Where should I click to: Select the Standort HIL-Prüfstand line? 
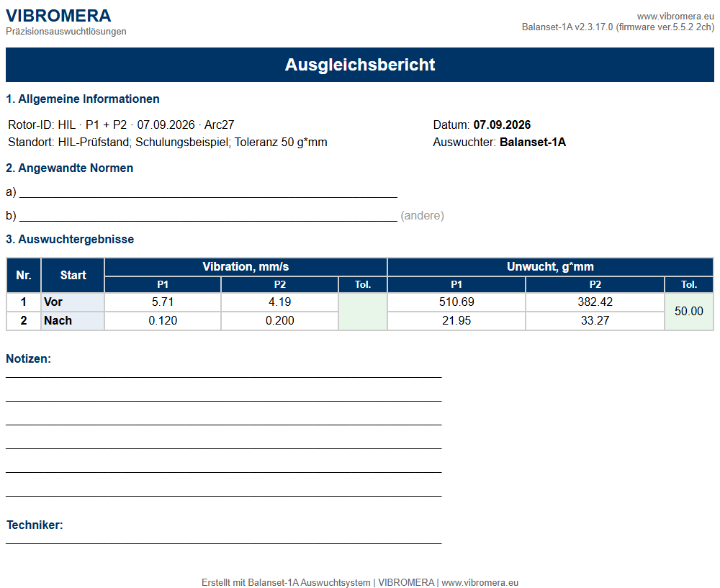coord(168,143)
